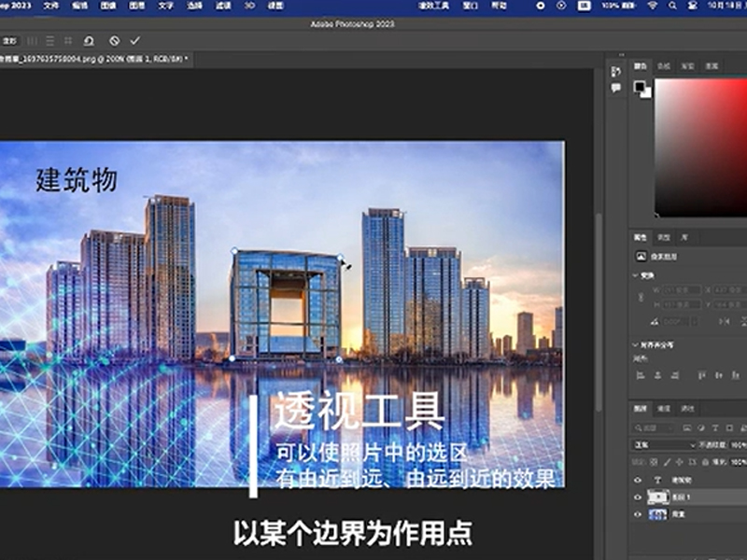Viewport: 747px width, 560px height.
Task: Select the 图层 1 layer thumbnail
Action: coord(657,497)
